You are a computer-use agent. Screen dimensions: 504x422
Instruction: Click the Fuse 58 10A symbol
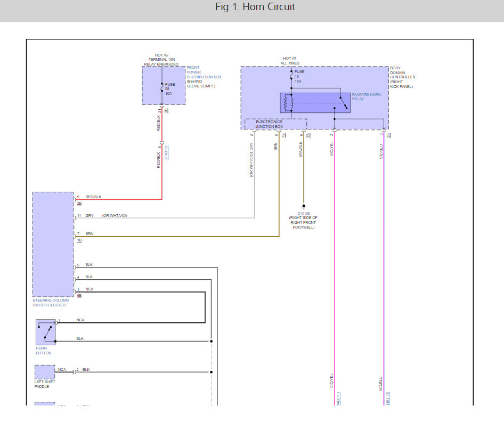(x=162, y=88)
